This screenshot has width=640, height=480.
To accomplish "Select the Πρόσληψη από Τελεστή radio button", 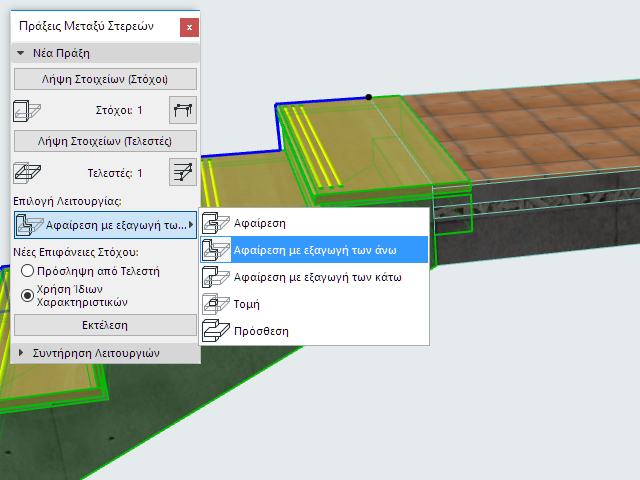I will (27, 271).
